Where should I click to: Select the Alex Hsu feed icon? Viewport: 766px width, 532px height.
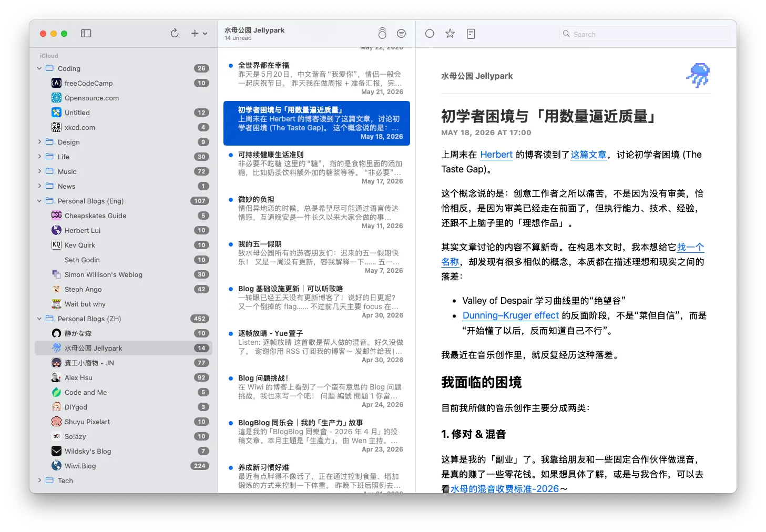(x=56, y=377)
